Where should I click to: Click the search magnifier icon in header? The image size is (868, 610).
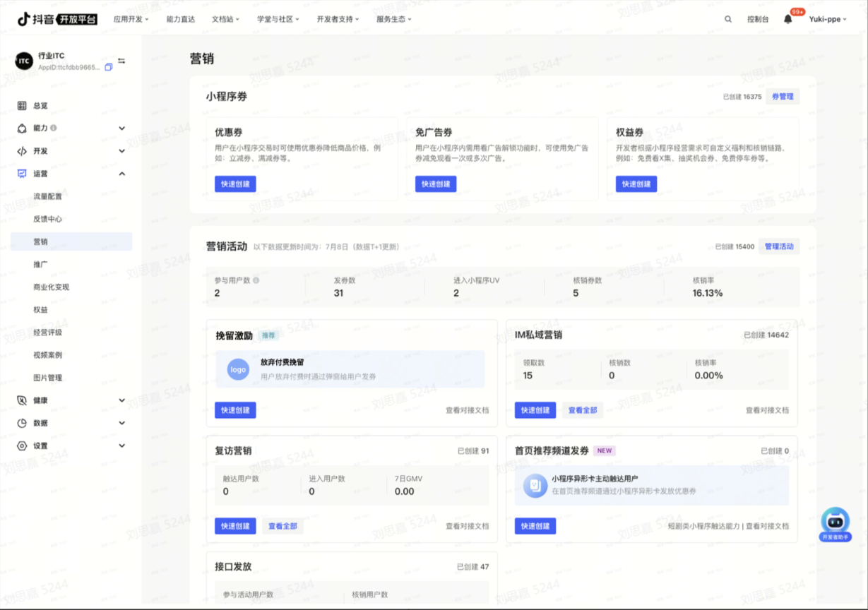pos(728,19)
